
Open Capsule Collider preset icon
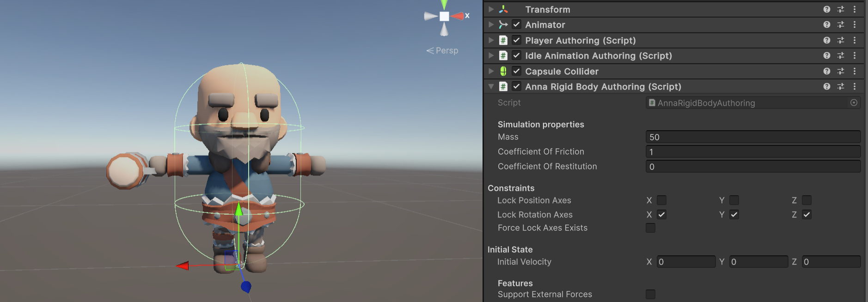(841, 71)
